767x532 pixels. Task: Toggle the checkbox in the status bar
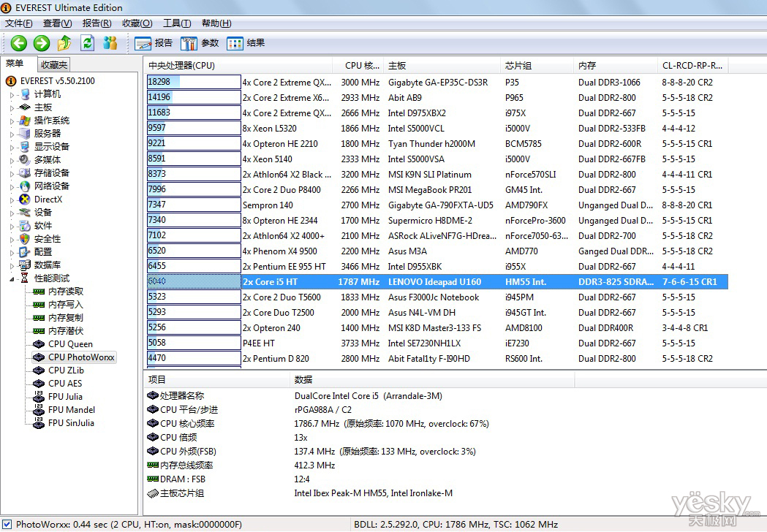[7, 525]
